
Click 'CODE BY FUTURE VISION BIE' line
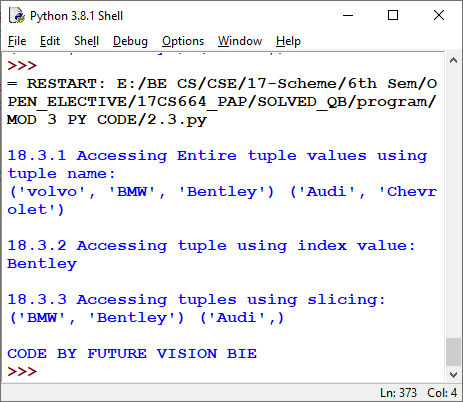pyautogui.click(x=132, y=354)
